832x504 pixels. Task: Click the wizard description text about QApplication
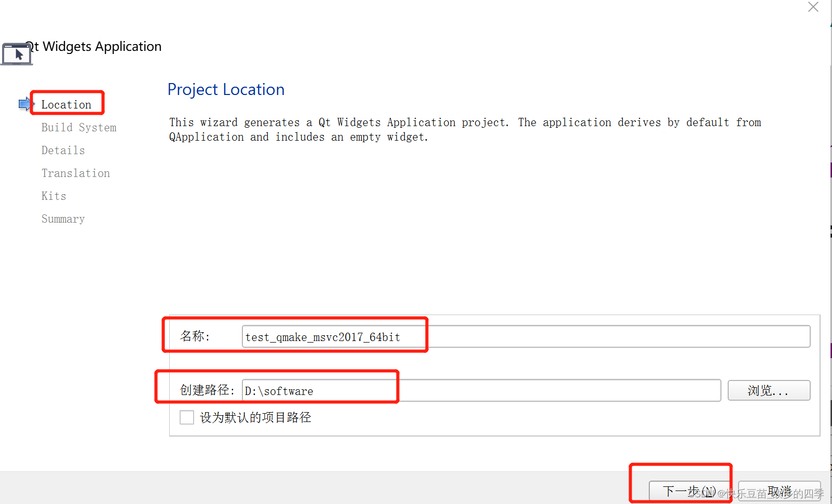465,130
